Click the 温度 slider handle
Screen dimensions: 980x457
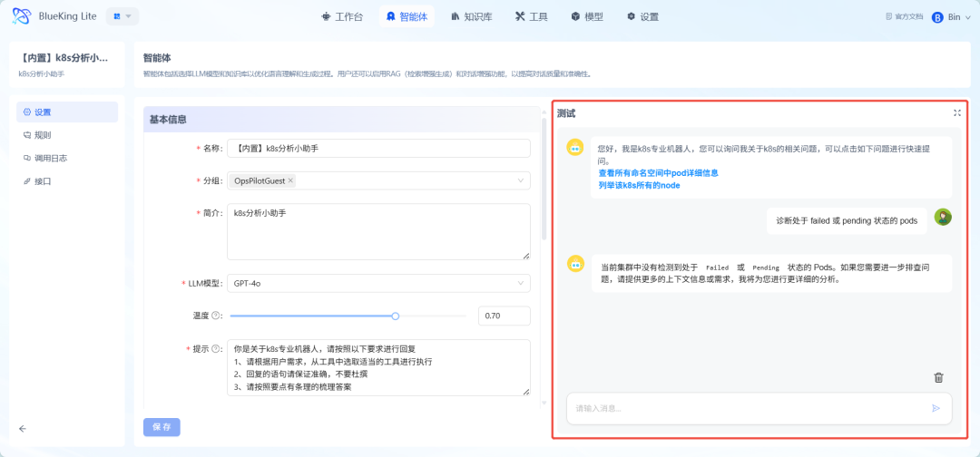point(395,316)
